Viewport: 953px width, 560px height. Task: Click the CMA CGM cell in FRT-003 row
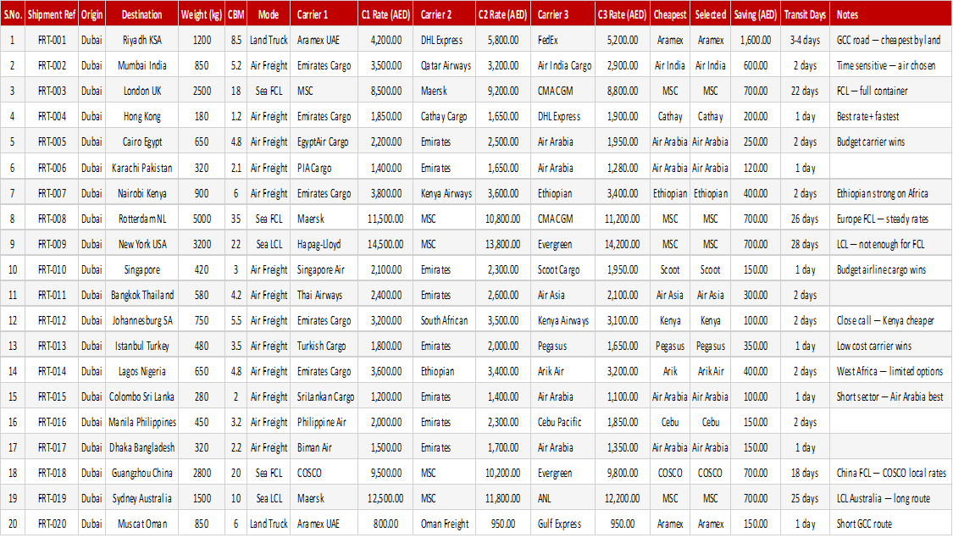(x=562, y=91)
